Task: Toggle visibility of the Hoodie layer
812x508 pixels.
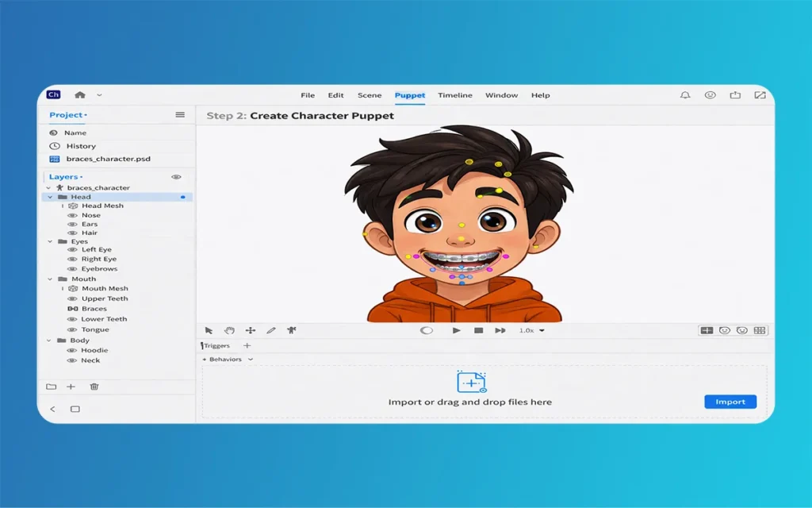Action: coord(72,350)
